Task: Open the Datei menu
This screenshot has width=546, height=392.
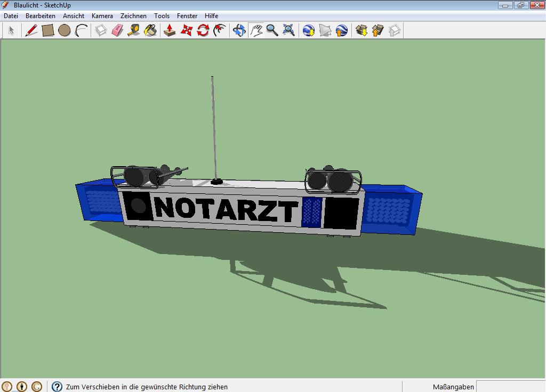Action: tap(11, 16)
